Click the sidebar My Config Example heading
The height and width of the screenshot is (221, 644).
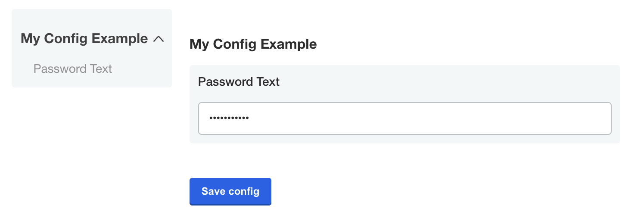click(x=84, y=39)
